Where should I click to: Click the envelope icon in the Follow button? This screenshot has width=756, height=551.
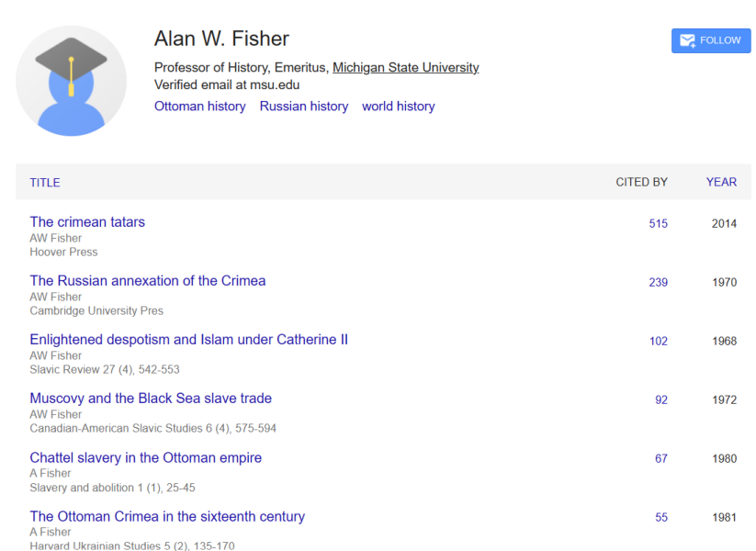tap(686, 40)
